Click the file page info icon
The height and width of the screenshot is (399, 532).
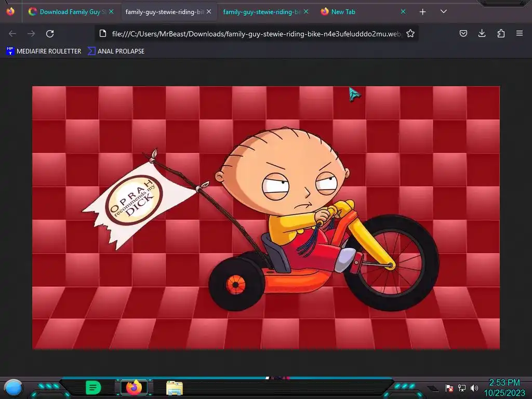103,34
